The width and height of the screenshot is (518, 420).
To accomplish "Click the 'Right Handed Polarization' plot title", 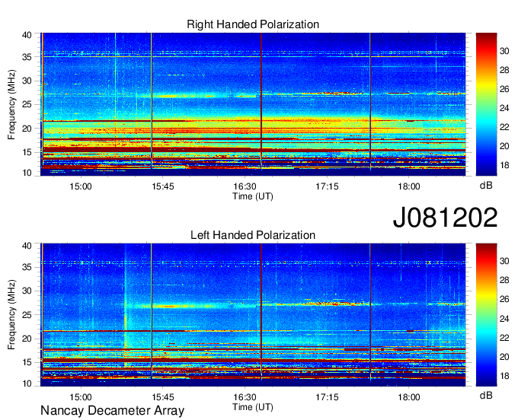I will [x=253, y=24].
